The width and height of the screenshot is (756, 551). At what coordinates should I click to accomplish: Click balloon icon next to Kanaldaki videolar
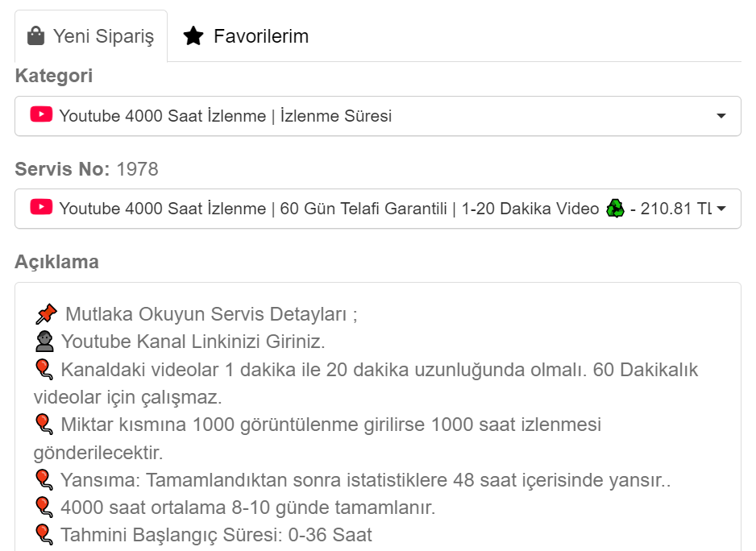pyautogui.click(x=44, y=369)
